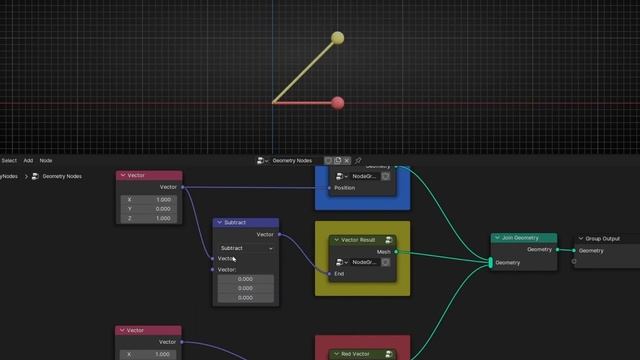Click node group icon on Red Vector header
Screen dimensions: 640x360
tap(389, 354)
